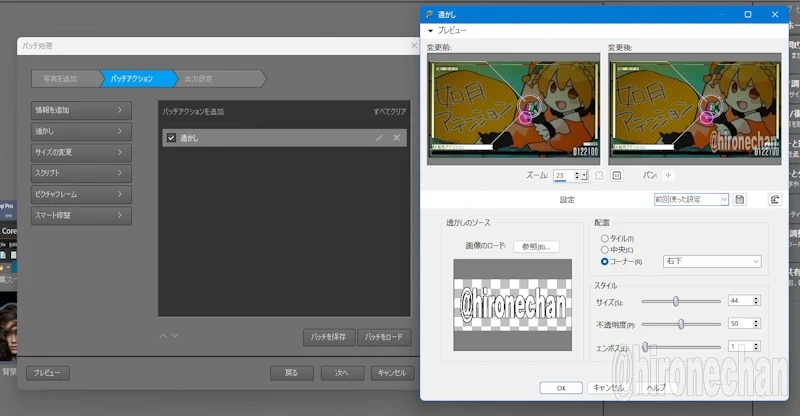The width and height of the screenshot is (800, 416).
Task: Expand the サイズの変更 action button
Action: pos(81,153)
